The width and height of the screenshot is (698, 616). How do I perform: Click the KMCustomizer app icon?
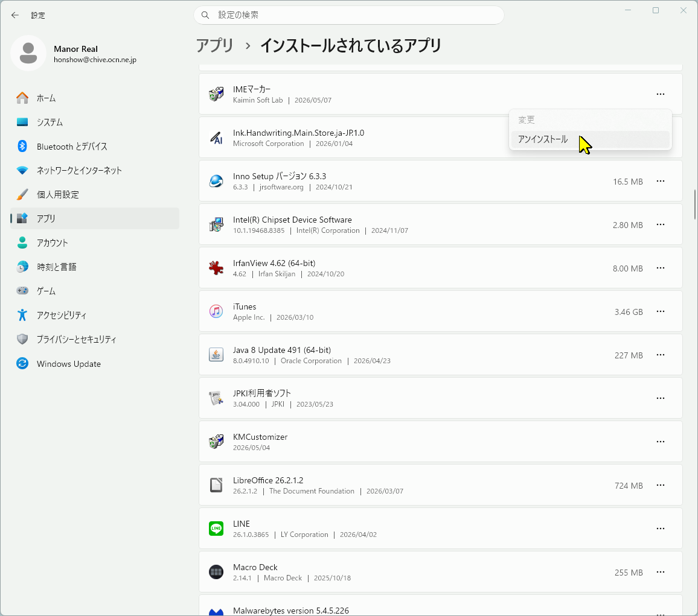click(x=216, y=442)
